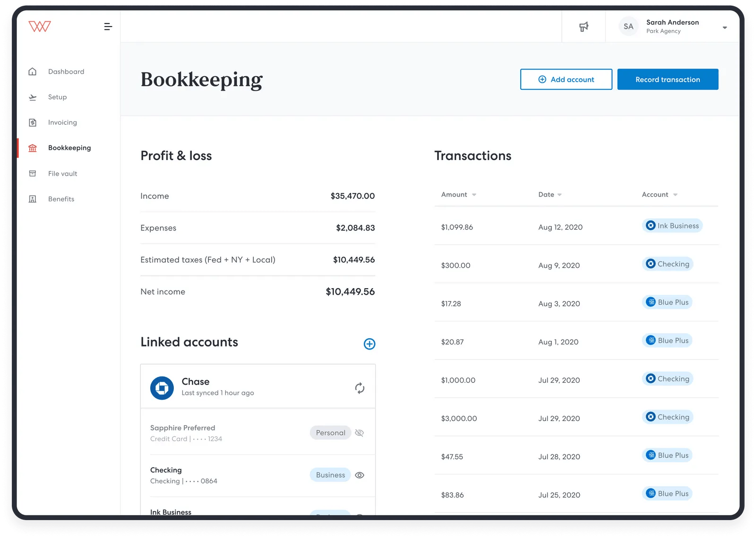Screen dimensions: 756x538
Task: Click the Dashboard home icon
Action: coord(33,72)
